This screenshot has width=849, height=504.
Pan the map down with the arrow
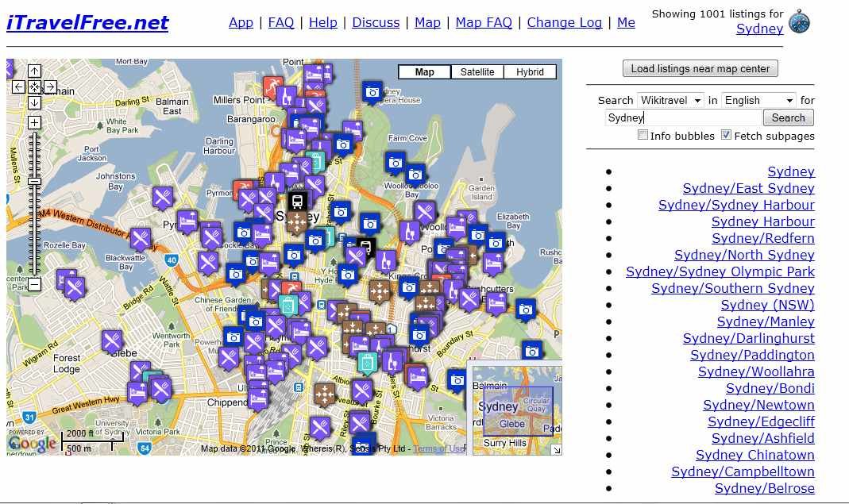pos(34,102)
